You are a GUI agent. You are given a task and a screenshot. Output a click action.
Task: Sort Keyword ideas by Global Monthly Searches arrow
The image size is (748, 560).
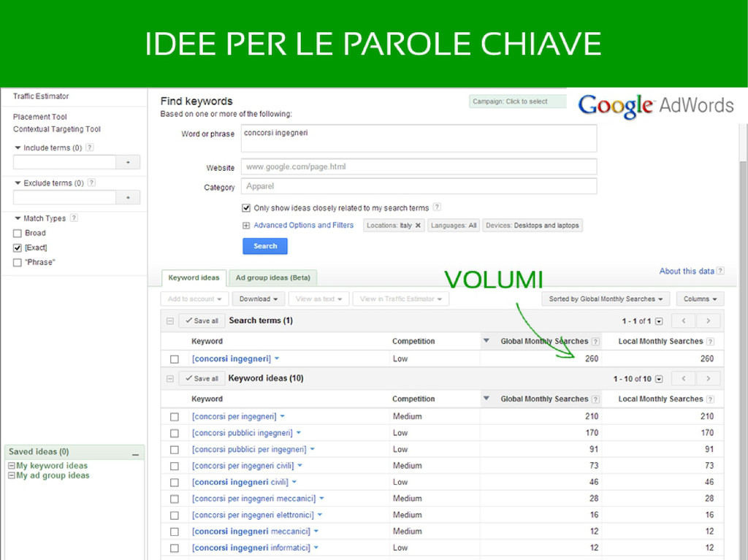(x=486, y=399)
